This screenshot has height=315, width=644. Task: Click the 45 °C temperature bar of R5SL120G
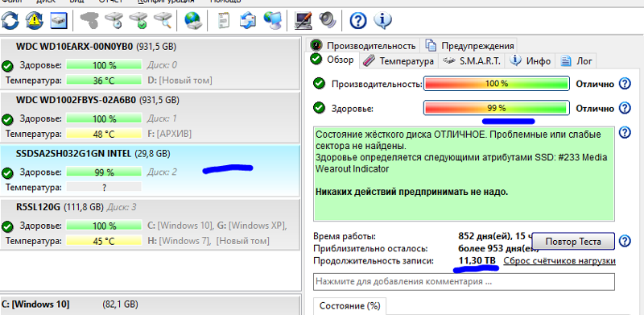coord(104,241)
